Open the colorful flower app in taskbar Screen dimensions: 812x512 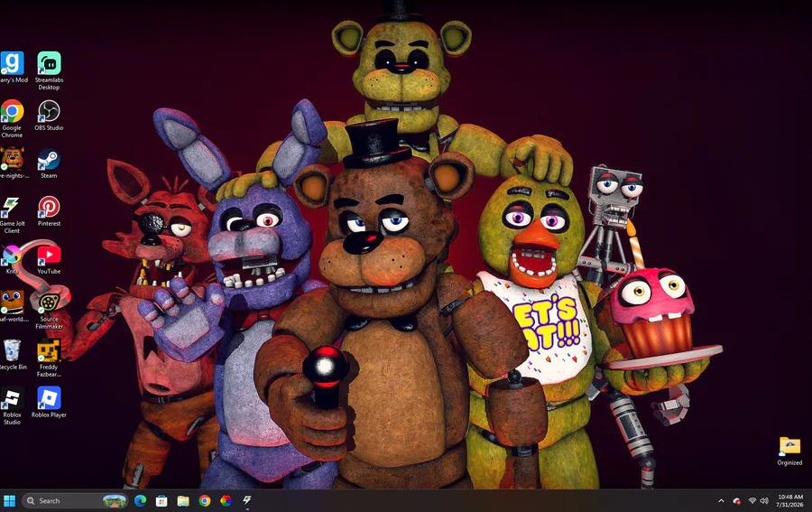(226, 500)
